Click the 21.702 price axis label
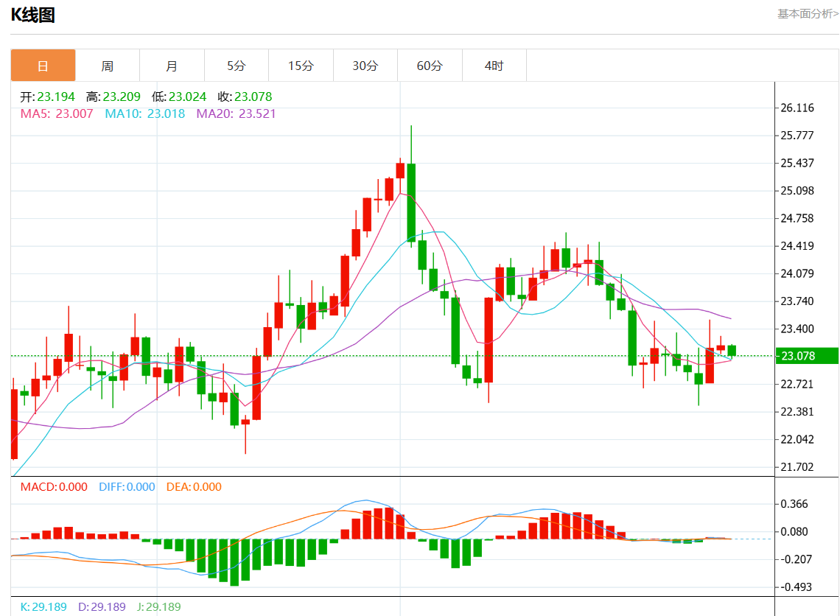840x616 pixels. [797, 467]
